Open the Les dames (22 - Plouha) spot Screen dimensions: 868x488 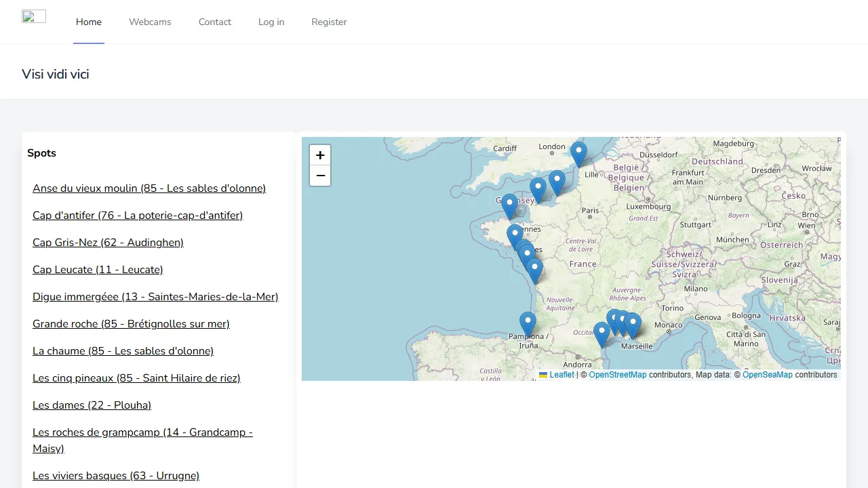[92, 405]
